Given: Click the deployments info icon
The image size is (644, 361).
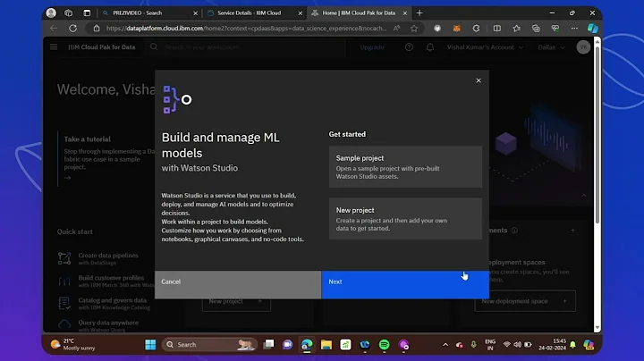Looking at the screenshot, I should pos(514,231).
